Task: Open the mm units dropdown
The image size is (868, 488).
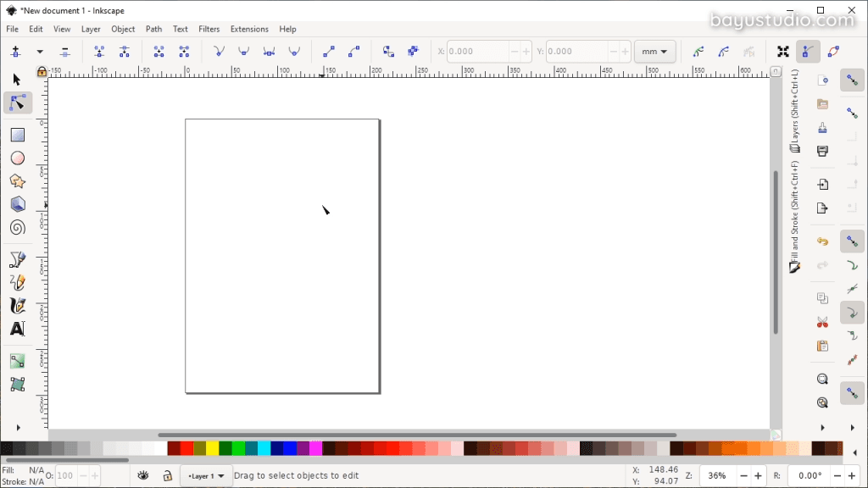Action: [655, 52]
